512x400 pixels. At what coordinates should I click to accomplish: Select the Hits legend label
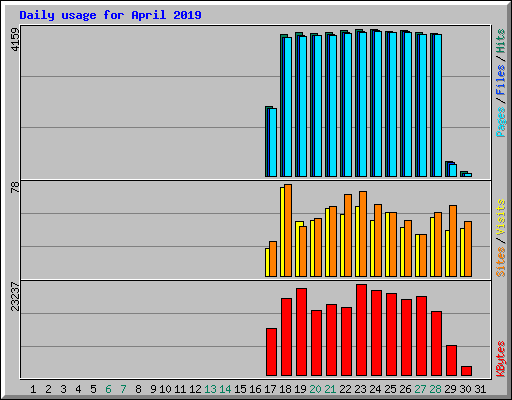tap(501, 41)
